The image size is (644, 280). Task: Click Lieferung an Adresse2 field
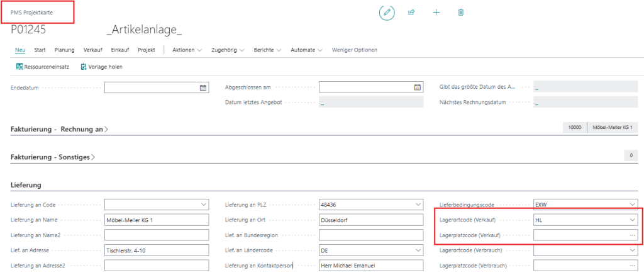pos(157,266)
